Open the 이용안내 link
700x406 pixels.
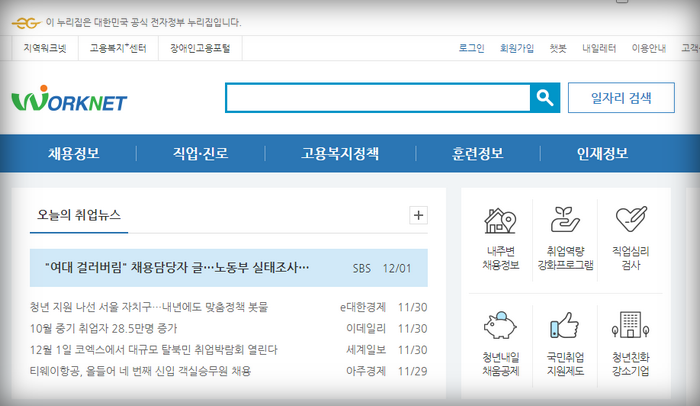[x=649, y=48]
